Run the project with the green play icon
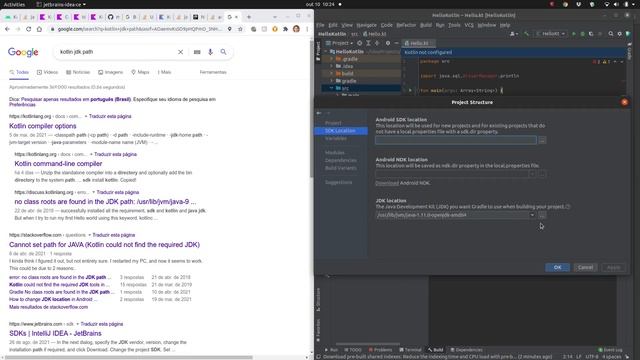 click(574, 34)
